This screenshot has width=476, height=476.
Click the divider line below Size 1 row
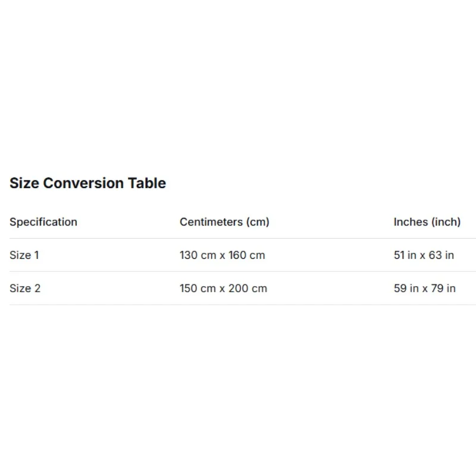coord(238,272)
